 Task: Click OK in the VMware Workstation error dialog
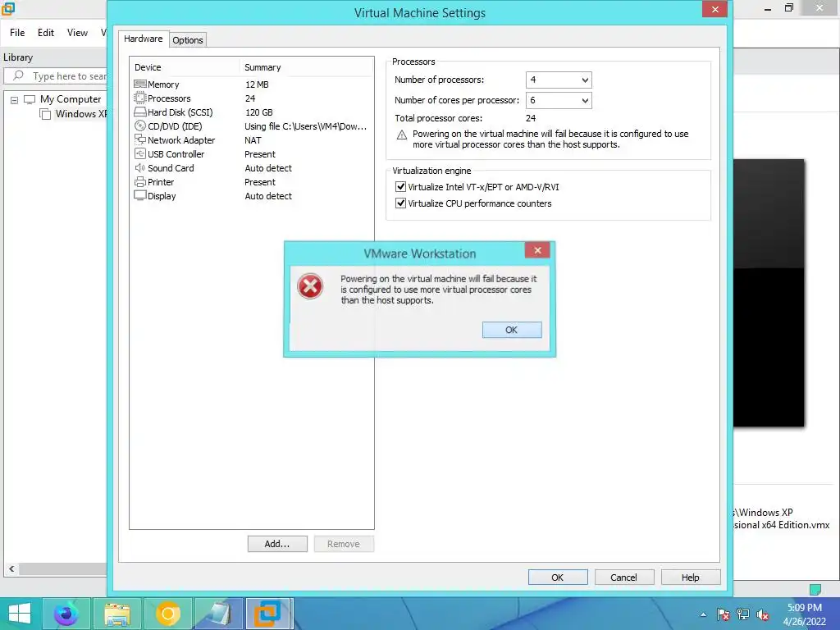click(512, 330)
